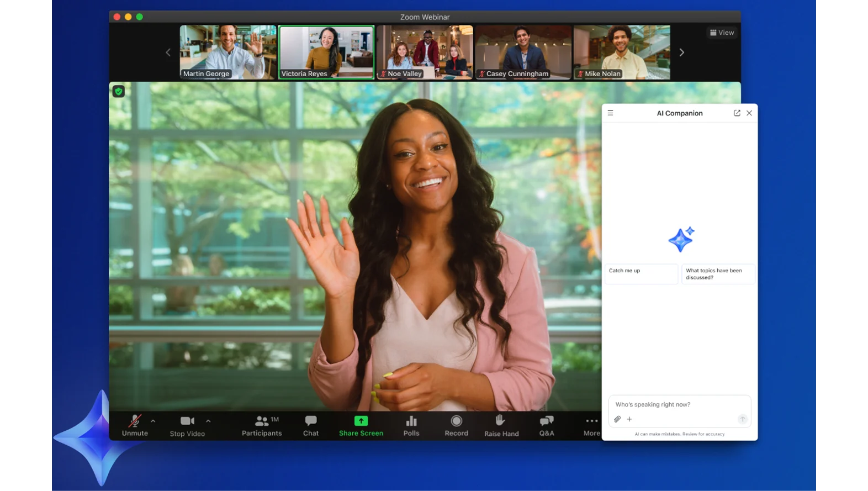Click the Share Screen button
868x491 pixels.
(361, 426)
